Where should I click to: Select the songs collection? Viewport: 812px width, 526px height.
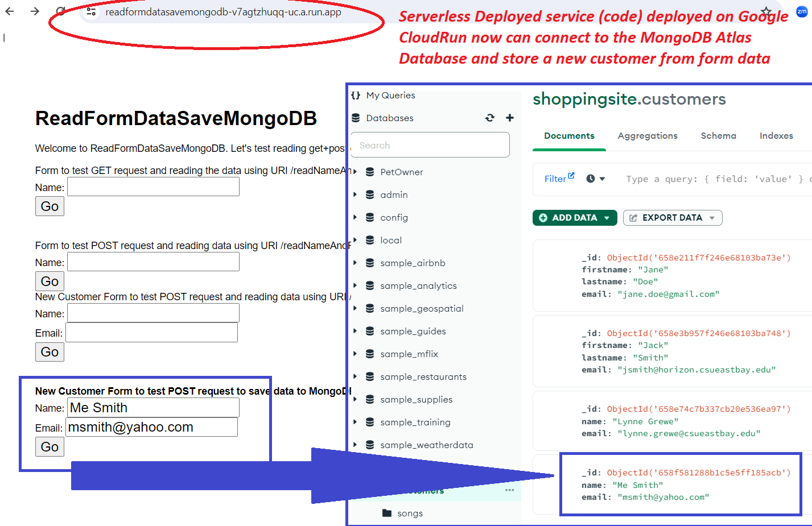pos(410,513)
